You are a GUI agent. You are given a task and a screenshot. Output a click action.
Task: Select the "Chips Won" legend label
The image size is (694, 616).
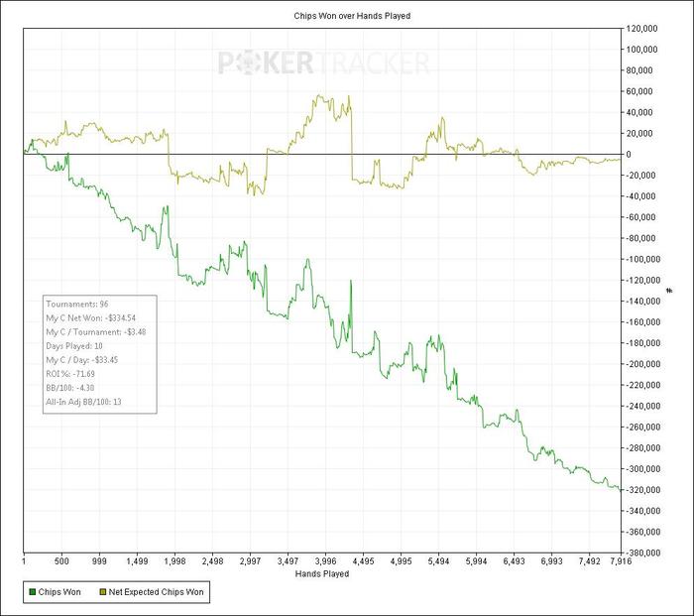(59, 592)
